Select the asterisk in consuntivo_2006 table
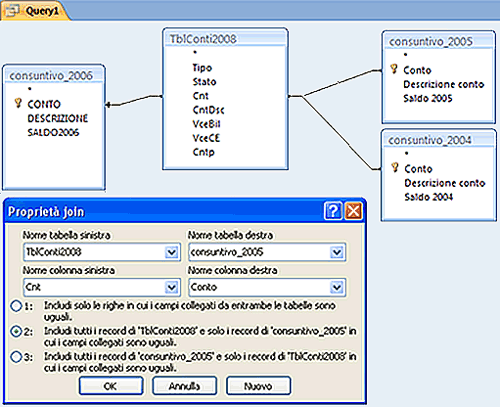This screenshot has width=500, height=407. tap(30, 89)
